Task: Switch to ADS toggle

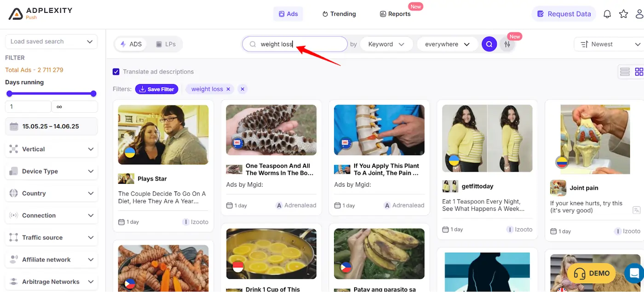Action: (131, 44)
